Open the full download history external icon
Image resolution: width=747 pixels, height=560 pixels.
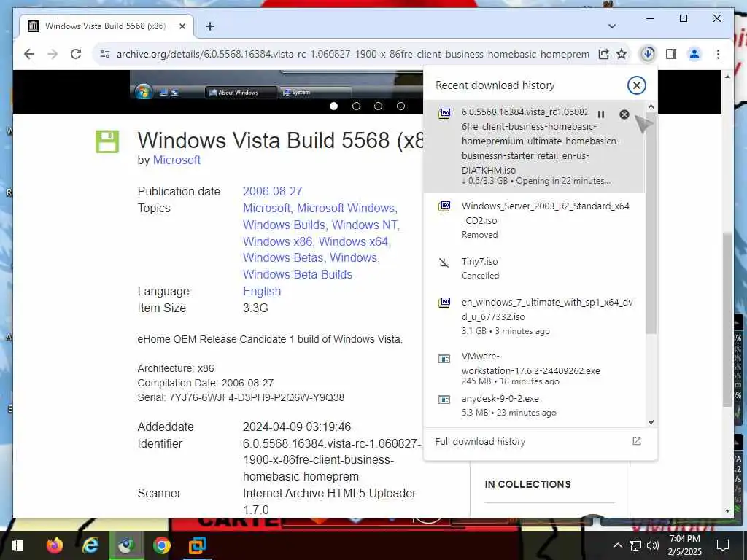[636, 441]
